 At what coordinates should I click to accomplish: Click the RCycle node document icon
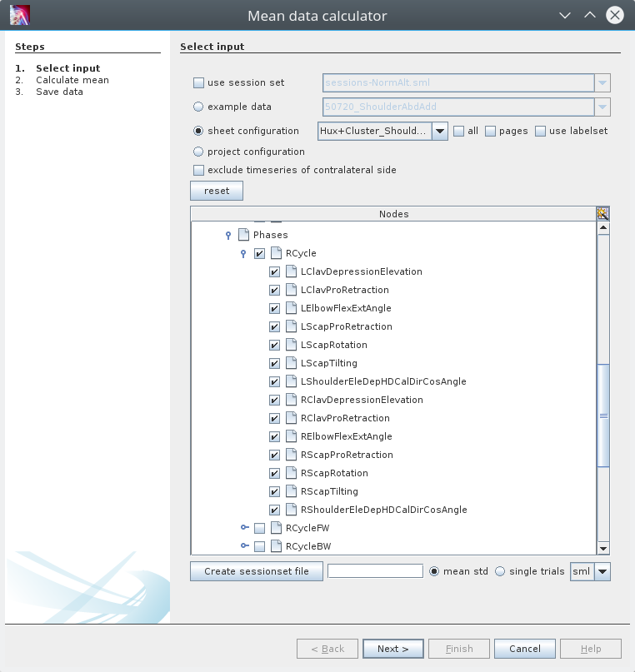coord(276,253)
